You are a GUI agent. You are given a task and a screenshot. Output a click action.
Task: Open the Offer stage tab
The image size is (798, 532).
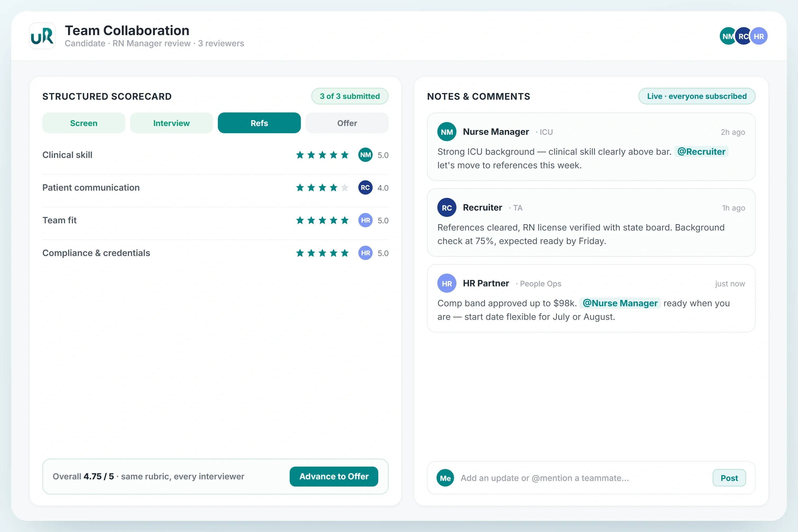[x=347, y=123]
